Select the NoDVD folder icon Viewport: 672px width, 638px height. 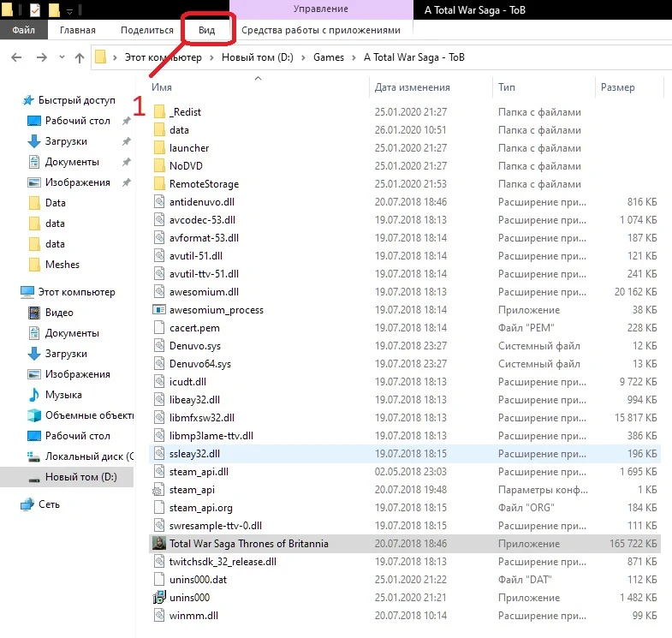[x=159, y=165]
